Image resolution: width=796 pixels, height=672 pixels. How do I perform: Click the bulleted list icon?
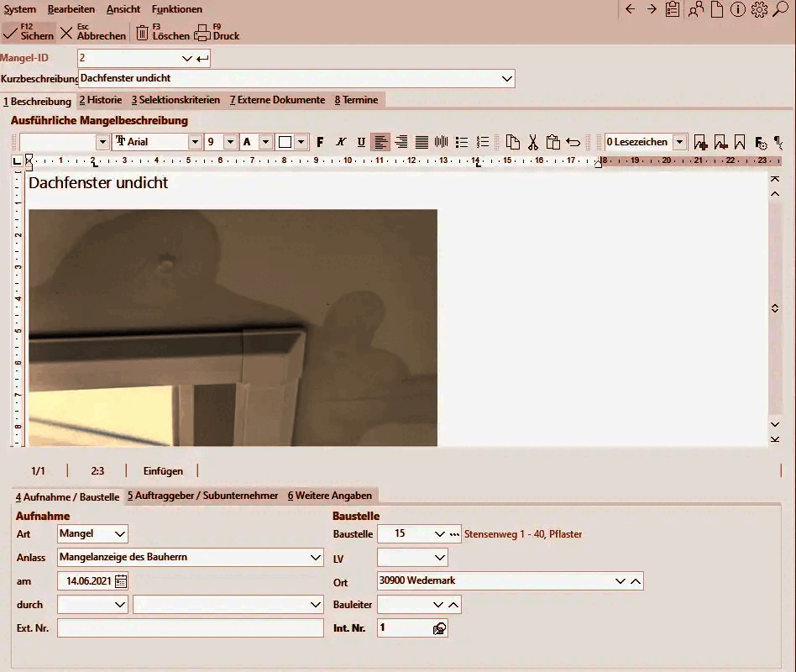[461, 142]
